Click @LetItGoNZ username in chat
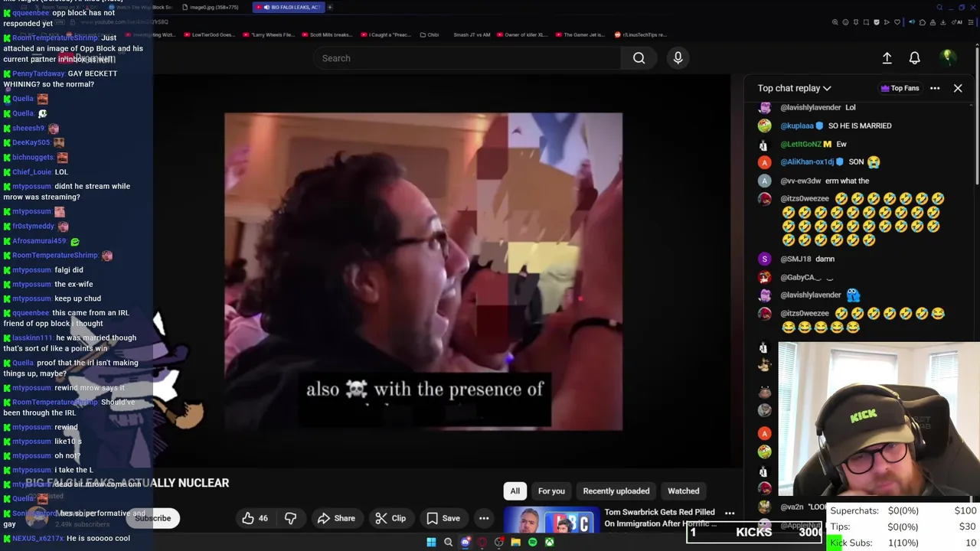 pyautogui.click(x=800, y=144)
